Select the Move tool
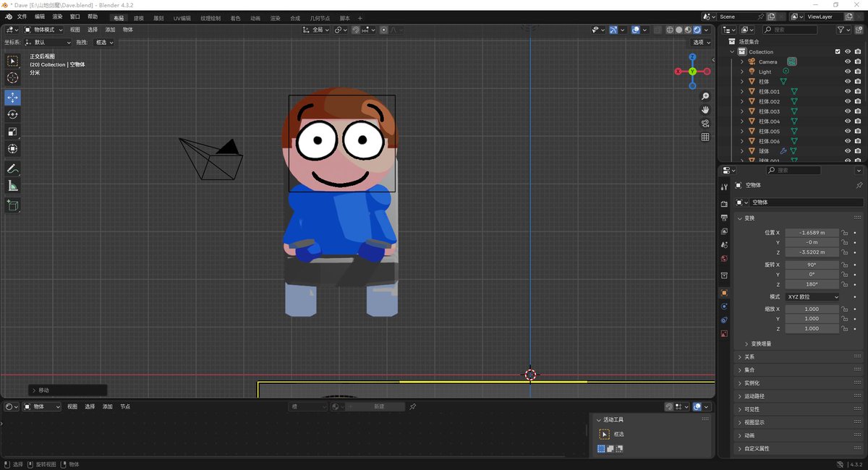This screenshot has height=470, width=868. coord(12,98)
